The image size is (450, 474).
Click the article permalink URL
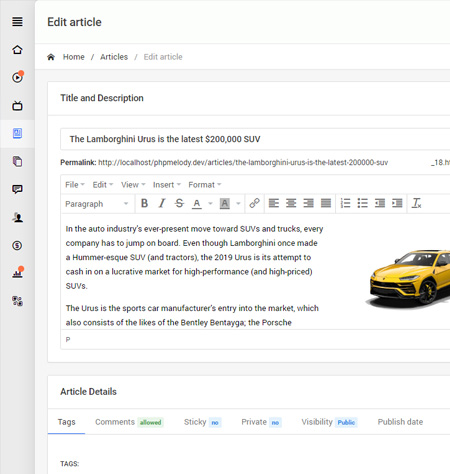click(243, 163)
